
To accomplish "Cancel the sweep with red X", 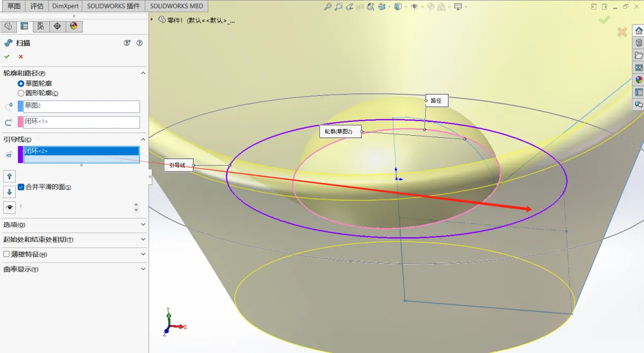I will (21, 56).
